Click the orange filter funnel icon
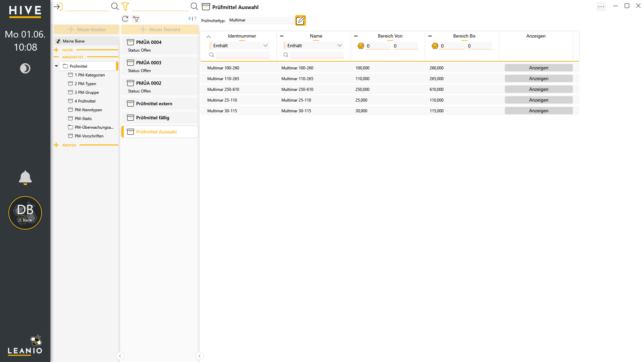 (125, 6)
